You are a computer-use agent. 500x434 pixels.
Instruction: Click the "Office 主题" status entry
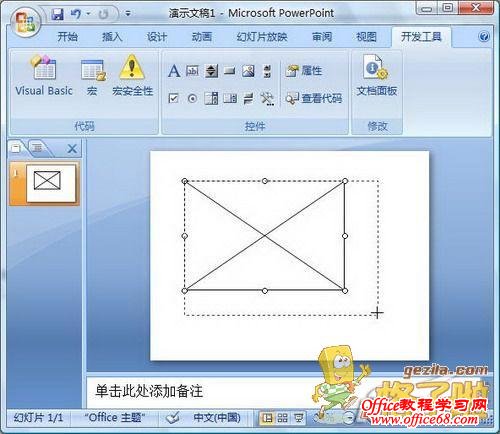coord(115,418)
